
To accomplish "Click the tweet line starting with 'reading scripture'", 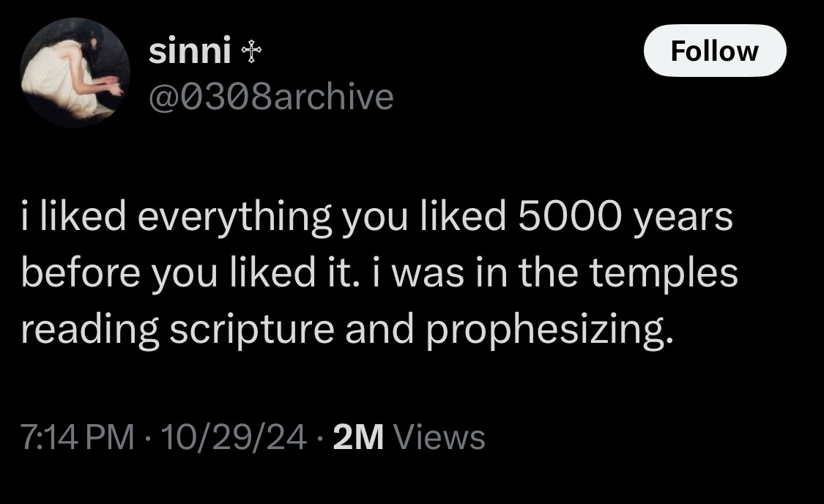I will coord(347,330).
